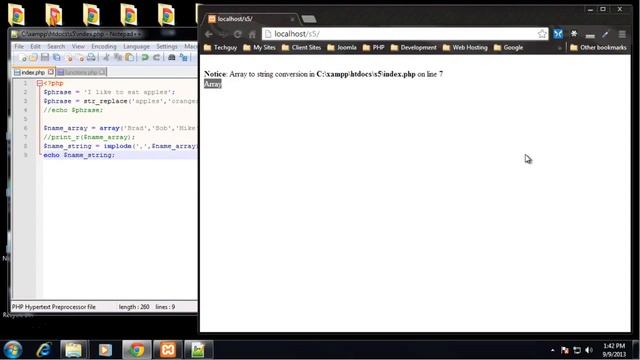Viewport: 640px width, 360px height.
Task: Open the Web Hosting bookmarks folder
Action: coord(465,48)
